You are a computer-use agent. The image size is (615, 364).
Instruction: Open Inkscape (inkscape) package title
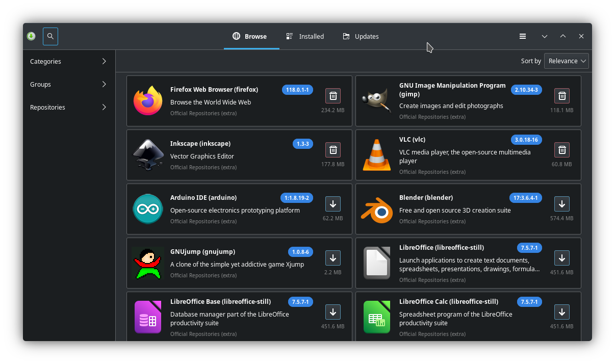point(200,144)
